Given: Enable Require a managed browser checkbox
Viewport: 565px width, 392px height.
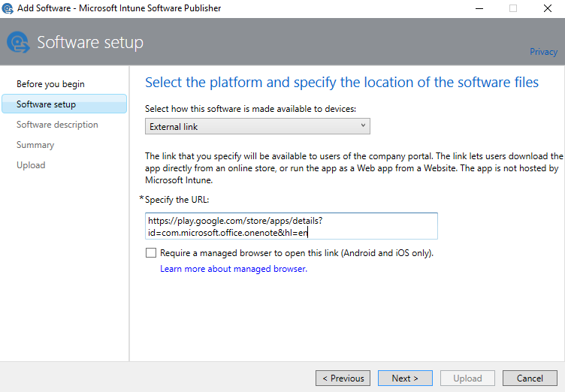Looking at the screenshot, I should tap(151, 253).
